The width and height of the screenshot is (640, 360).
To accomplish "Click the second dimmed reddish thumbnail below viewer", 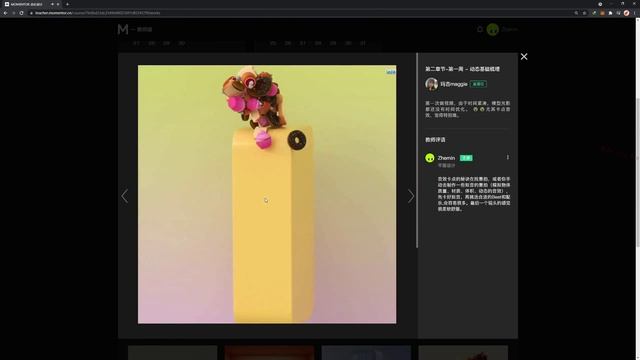I will tap(269, 353).
